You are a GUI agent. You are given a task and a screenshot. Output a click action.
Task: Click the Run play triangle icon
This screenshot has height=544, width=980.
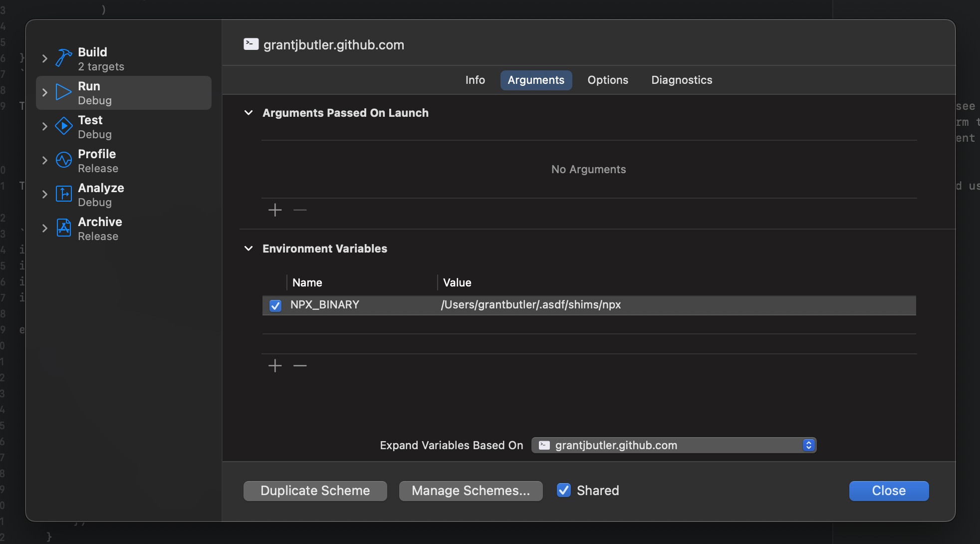(63, 92)
